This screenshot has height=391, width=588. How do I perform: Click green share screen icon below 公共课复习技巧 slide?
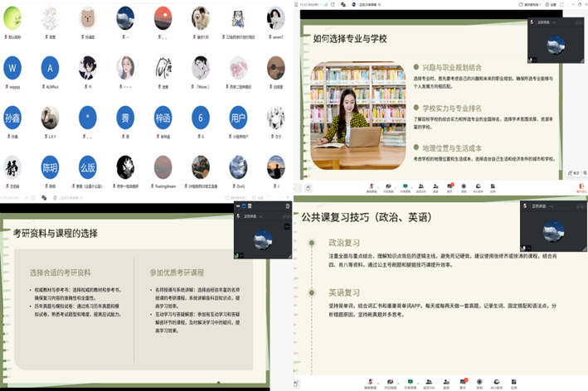pos(410,382)
